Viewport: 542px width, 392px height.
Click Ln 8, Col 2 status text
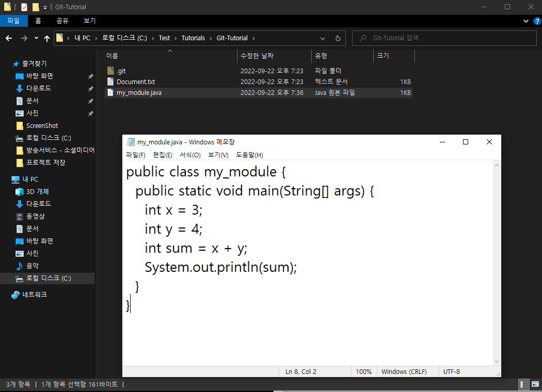point(301,372)
